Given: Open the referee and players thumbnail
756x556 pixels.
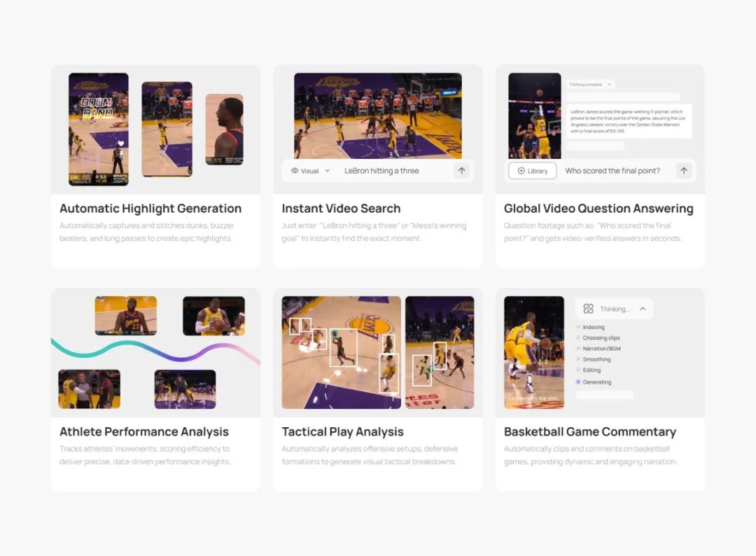Looking at the screenshot, I should 89,389.
